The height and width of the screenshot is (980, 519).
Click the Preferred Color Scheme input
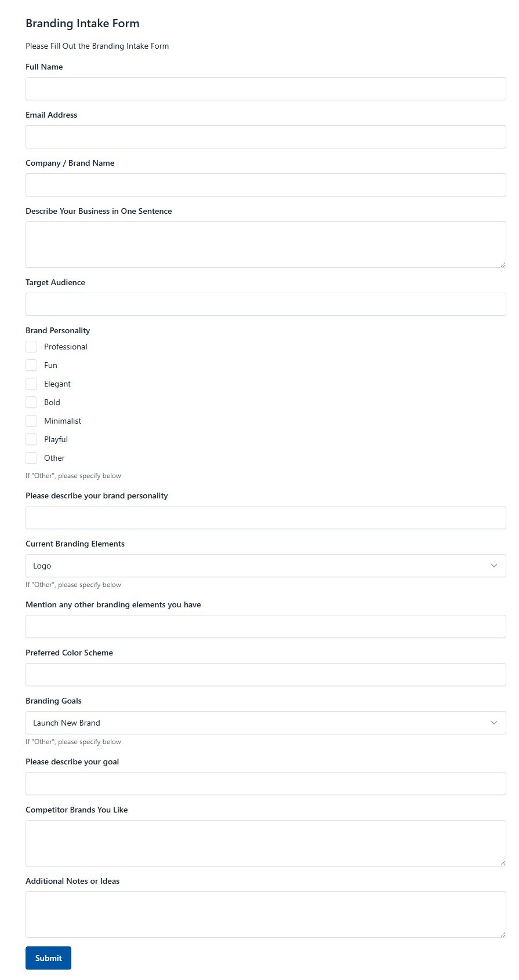coord(266,675)
